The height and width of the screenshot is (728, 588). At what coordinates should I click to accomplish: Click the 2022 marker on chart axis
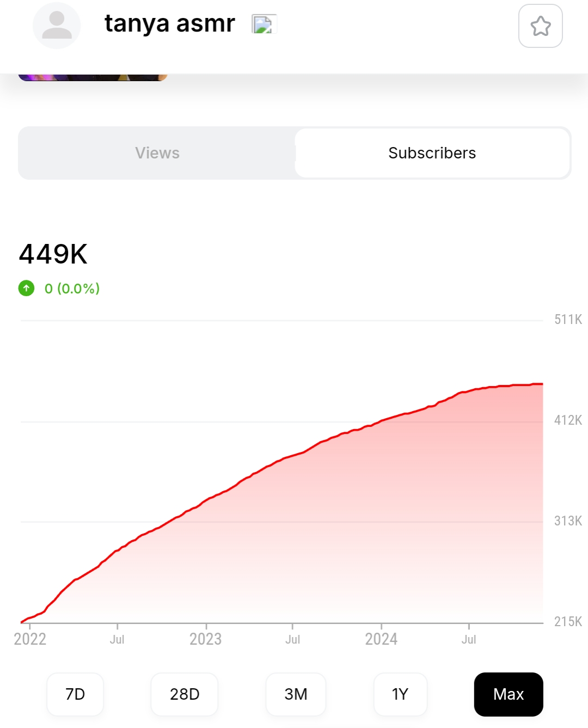tap(30, 639)
